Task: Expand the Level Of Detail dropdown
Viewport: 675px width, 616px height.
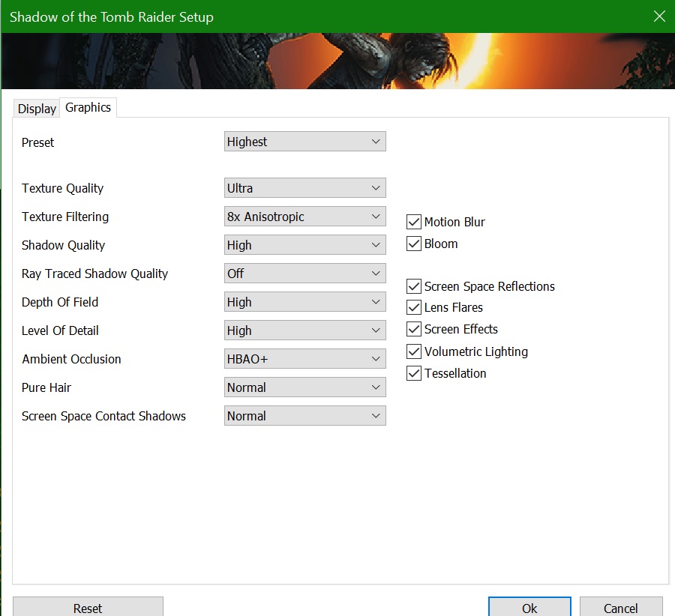Action: tap(304, 330)
